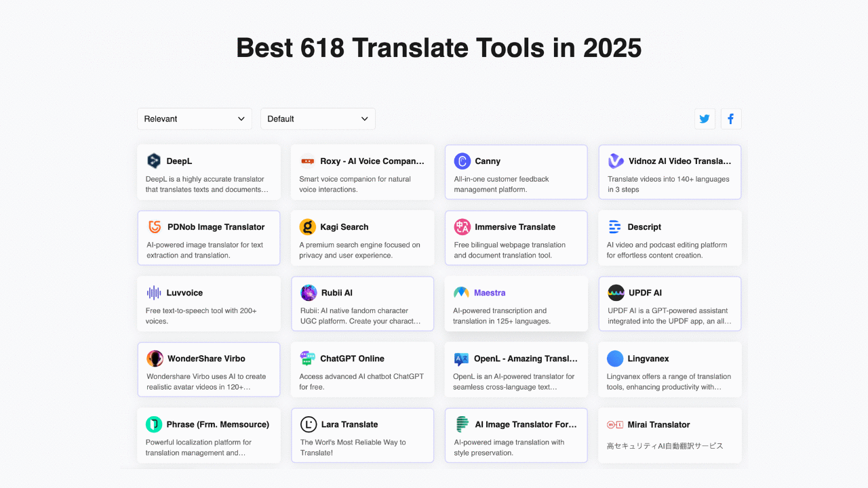Open the Relevant sort dropdown
868x488 pixels.
(x=195, y=119)
